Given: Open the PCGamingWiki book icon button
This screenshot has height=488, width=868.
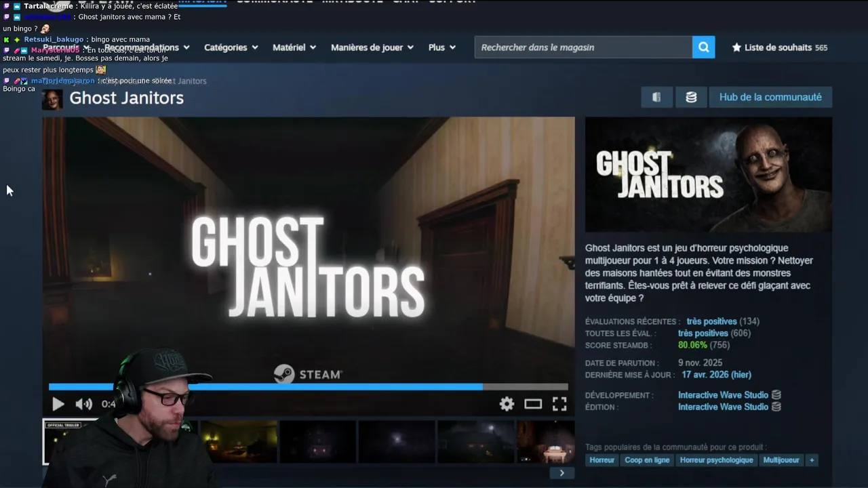Looking at the screenshot, I should click(656, 97).
